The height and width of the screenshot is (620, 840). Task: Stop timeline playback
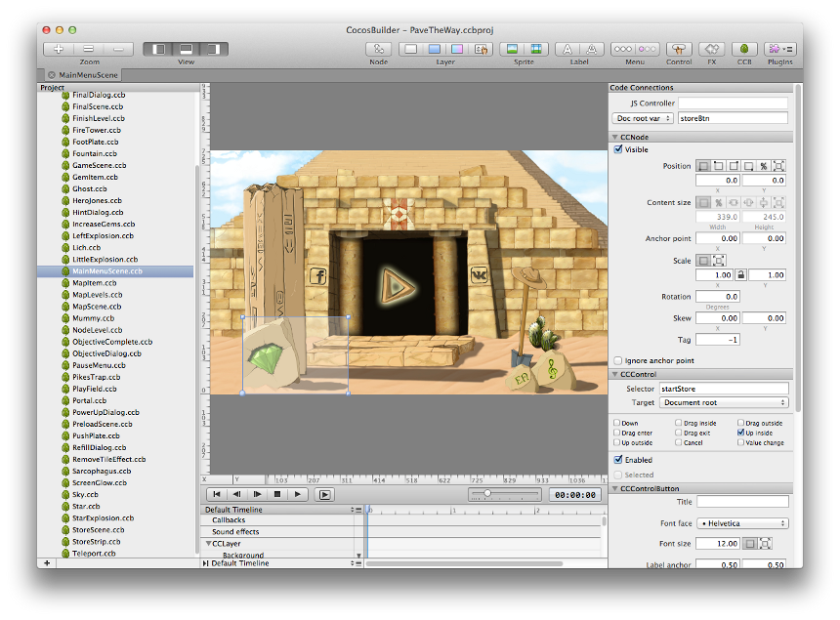pyautogui.click(x=277, y=494)
